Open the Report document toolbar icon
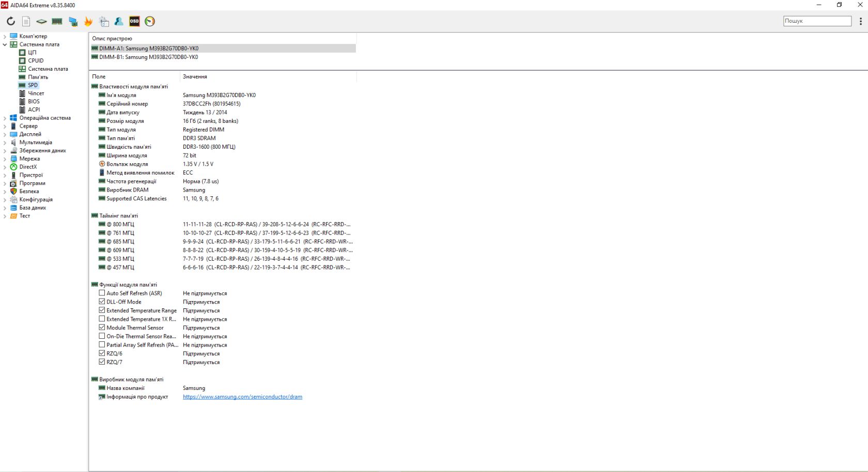Viewport: 868px width, 472px height. [x=26, y=21]
